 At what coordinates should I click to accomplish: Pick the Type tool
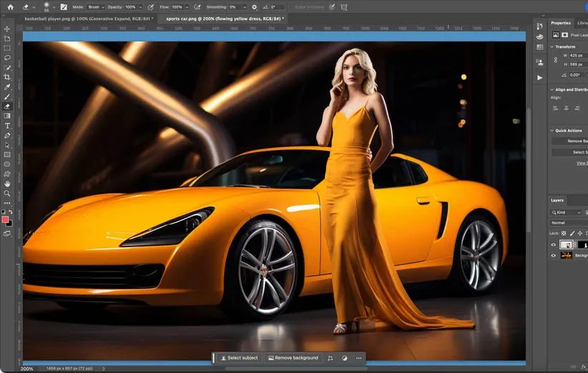pos(7,126)
